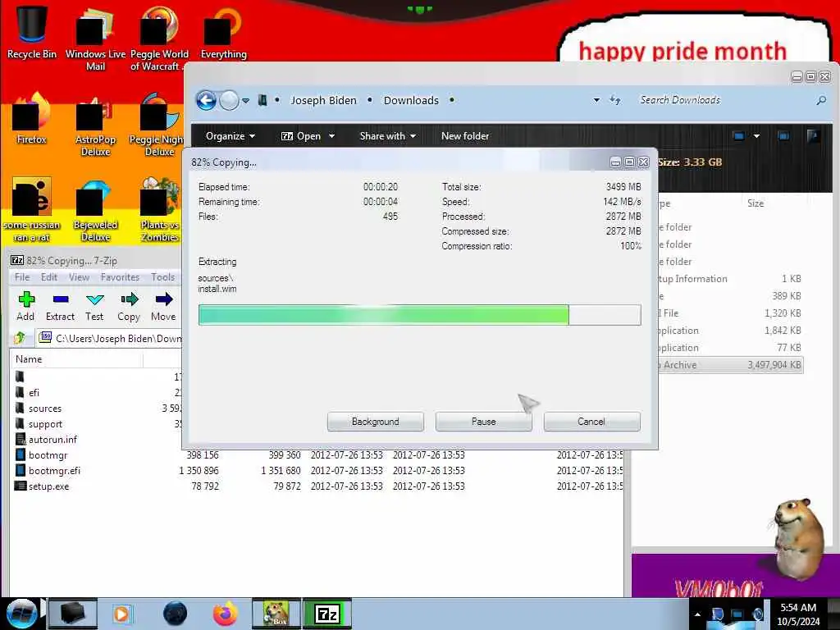Click Open in Explorer command bar
The width and height of the screenshot is (840, 630).
[301, 136]
